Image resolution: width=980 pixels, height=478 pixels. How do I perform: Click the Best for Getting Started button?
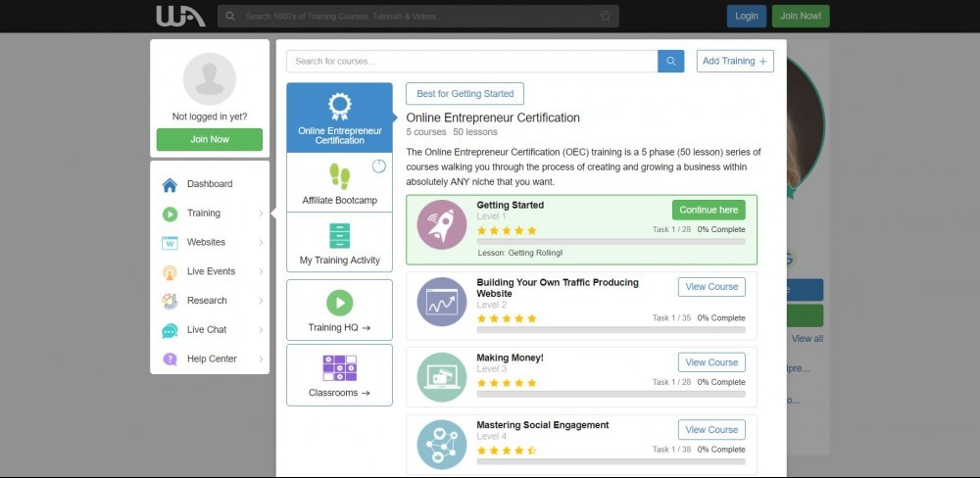[x=465, y=94]
